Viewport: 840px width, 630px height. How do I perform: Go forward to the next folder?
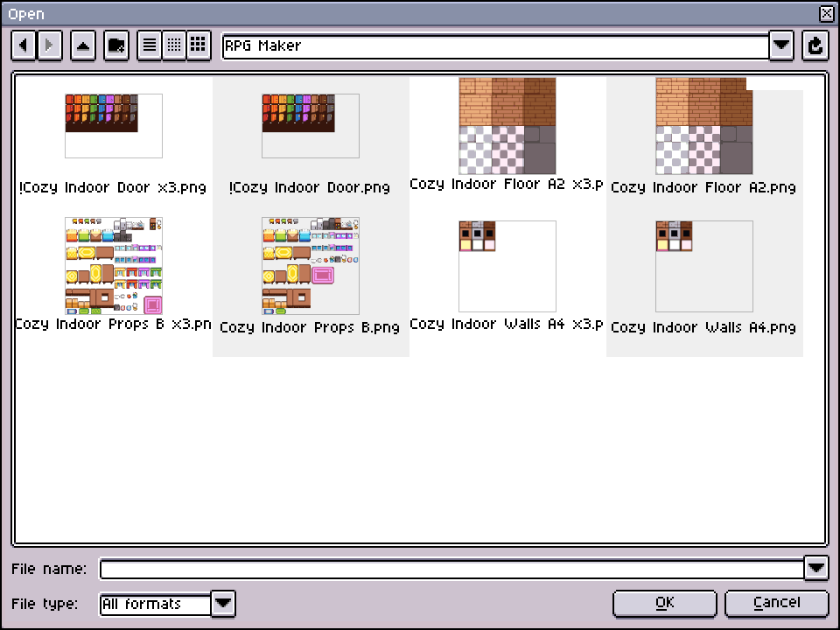tap(49, 45)
